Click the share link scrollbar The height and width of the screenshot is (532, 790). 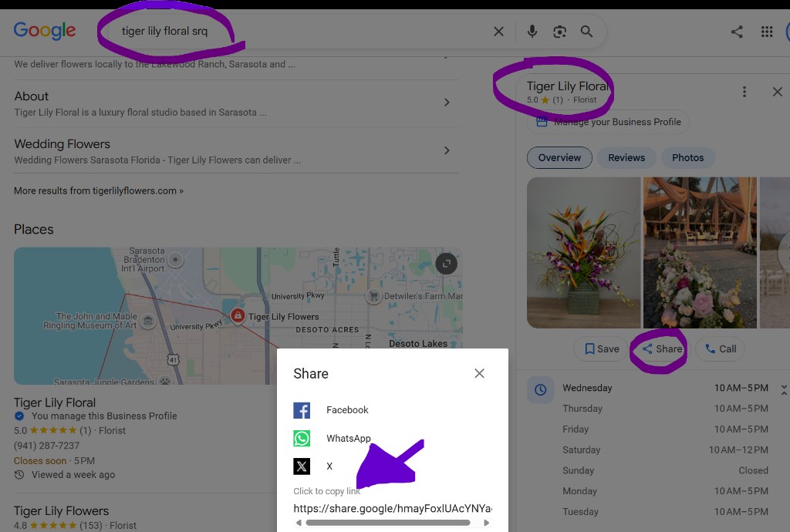coord(388,523)
